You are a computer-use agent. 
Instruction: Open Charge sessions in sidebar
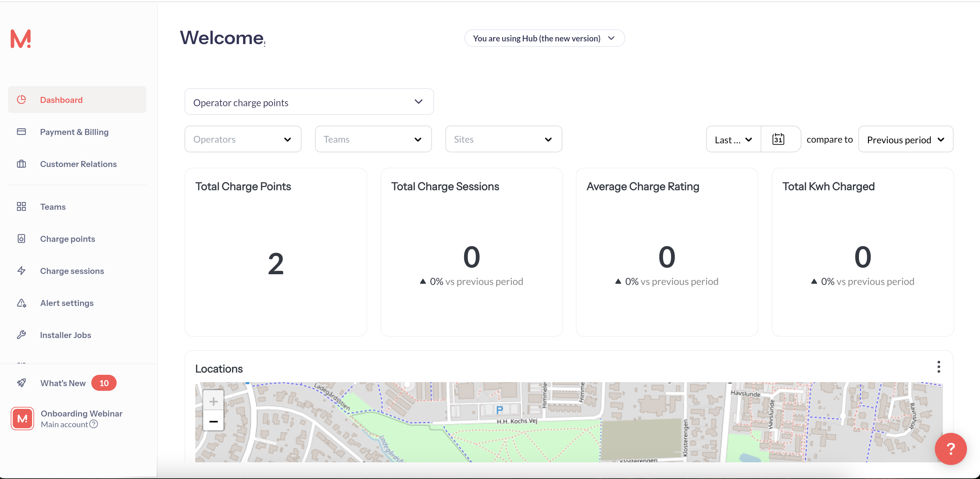(x=72, y=271)
